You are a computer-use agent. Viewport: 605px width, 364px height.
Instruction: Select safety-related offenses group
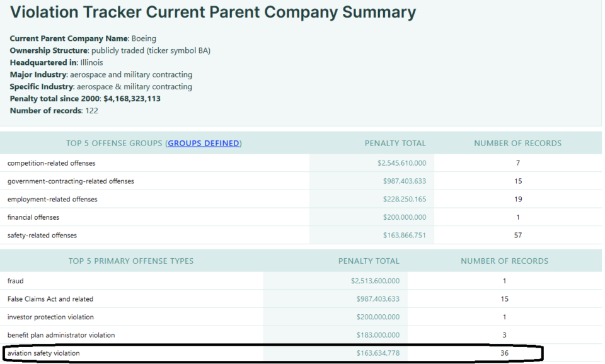[42, 236]
